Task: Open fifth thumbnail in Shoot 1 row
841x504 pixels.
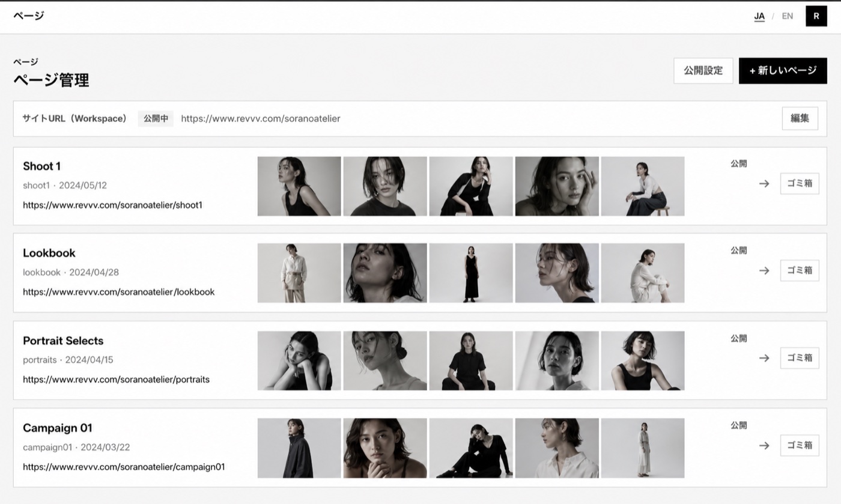Action: [x=643, y=186]
